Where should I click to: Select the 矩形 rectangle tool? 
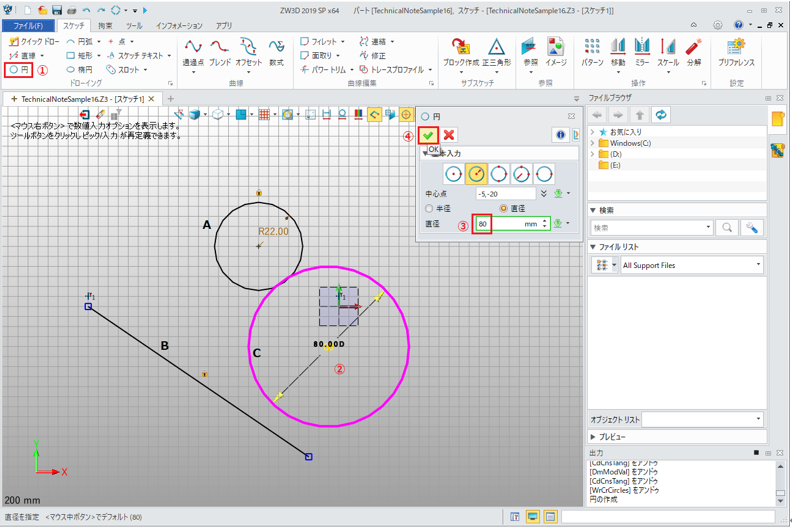[79, 56]
